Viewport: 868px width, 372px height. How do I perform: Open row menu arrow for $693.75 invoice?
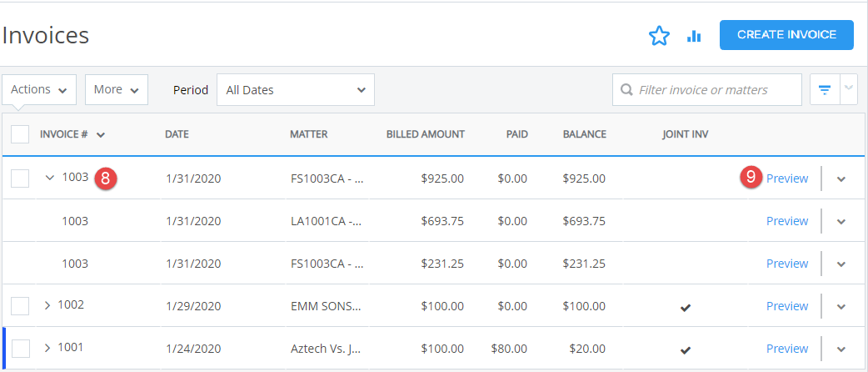(841, 222)
